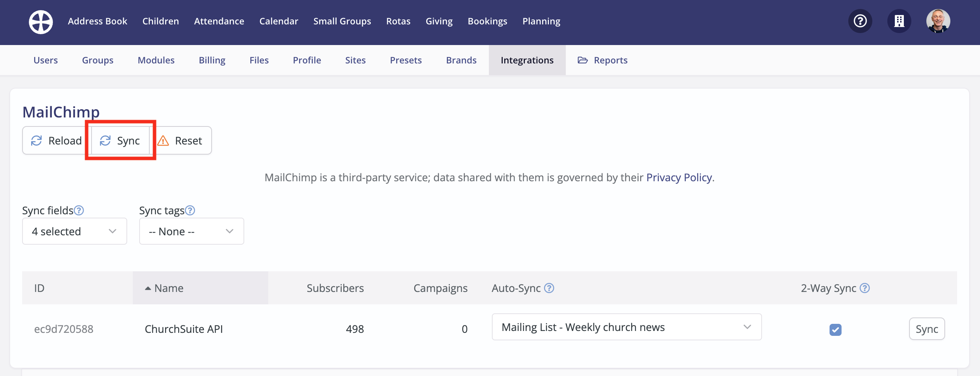Image resolution: width=980 pixels, height=376 pixels.
Task: Click the Name column sort arrow
Action: point(148,289)
